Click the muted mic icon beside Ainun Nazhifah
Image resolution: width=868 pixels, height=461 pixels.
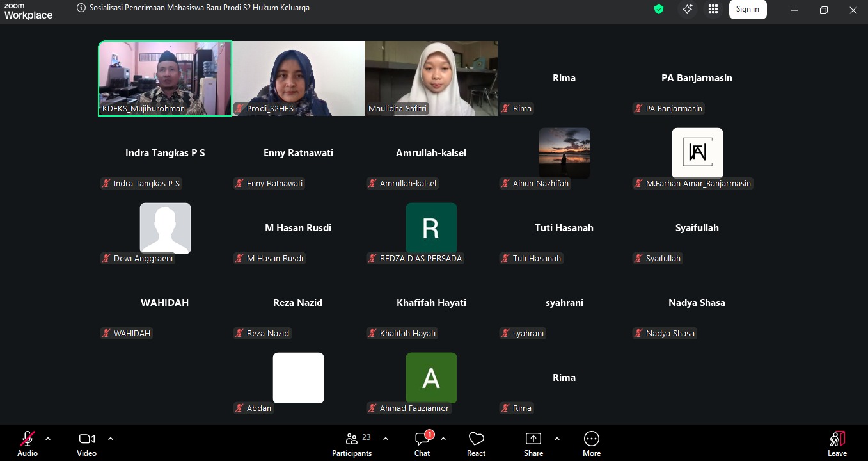click(505, 184)
